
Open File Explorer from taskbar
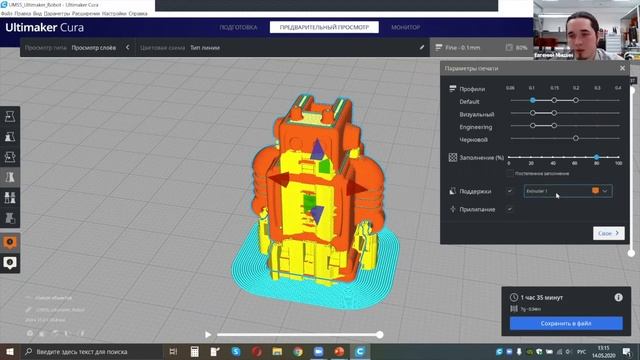tap(277, 351)
